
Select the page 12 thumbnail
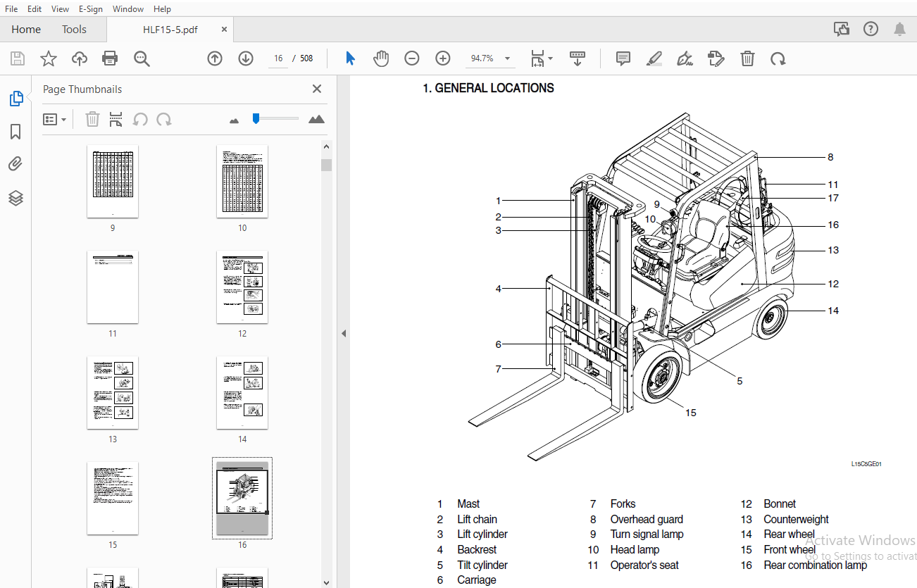(x=242, y=287)
